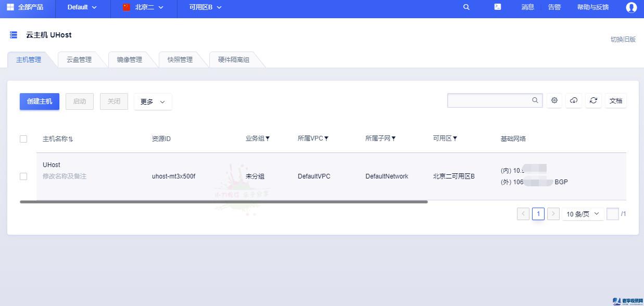Open the 10 条/页 page size dropdown
The height and width of the screenshot is (306, 644).
pyautogui.click(x=583, y=214)
